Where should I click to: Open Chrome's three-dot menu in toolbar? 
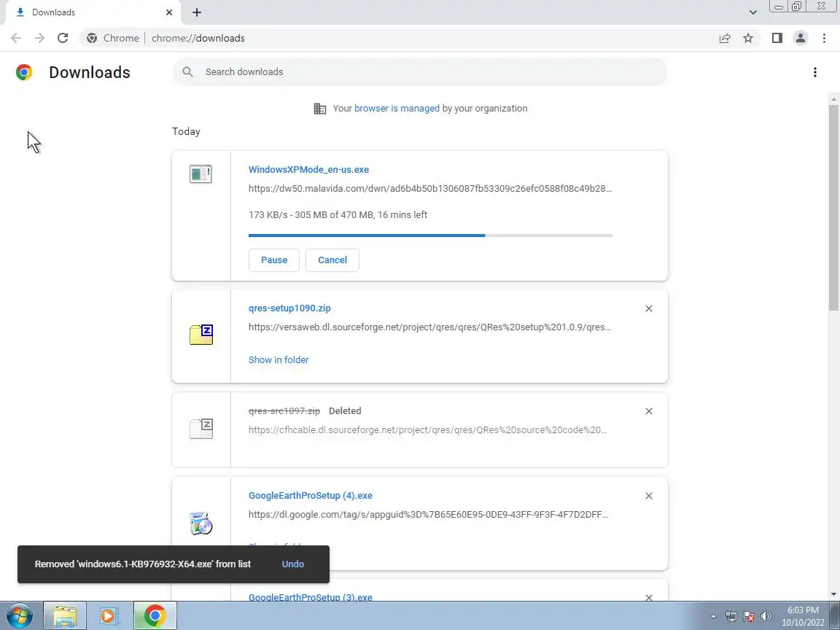824,38
